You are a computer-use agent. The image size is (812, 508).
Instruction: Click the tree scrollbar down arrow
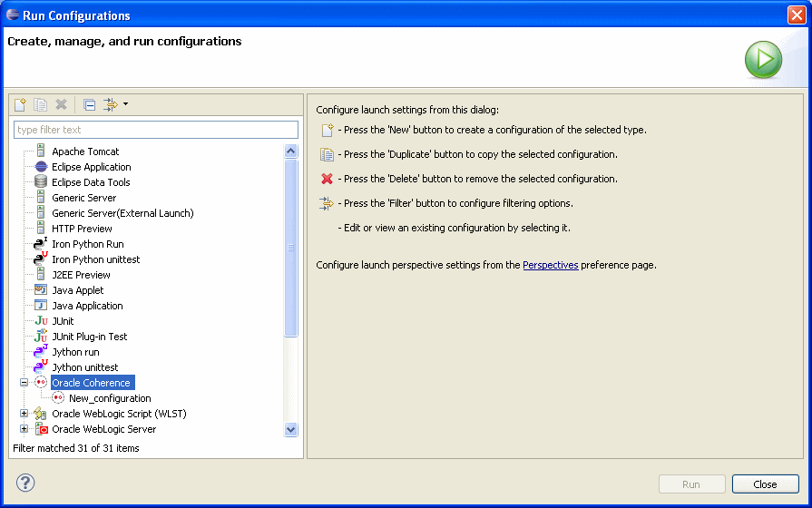[291, 429]
